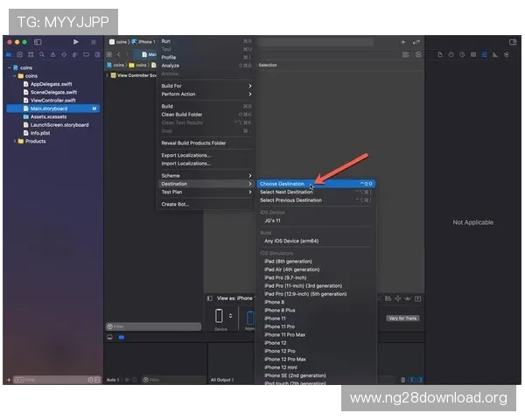Image resolution: width=525 pixels, height=420 pixels.
Task: Click 'Clean Build Folder' menu item
Action: click(181, 115)
